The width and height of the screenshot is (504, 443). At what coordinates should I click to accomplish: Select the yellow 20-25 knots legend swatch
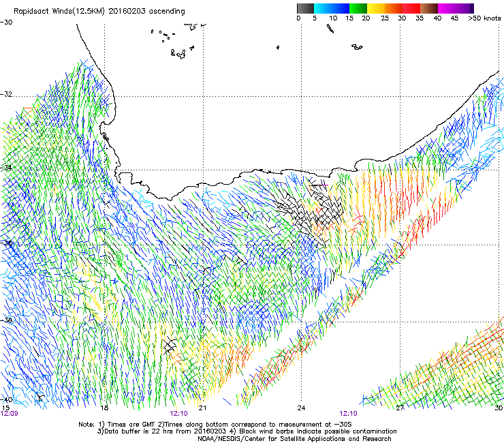[x=376, y=8]
